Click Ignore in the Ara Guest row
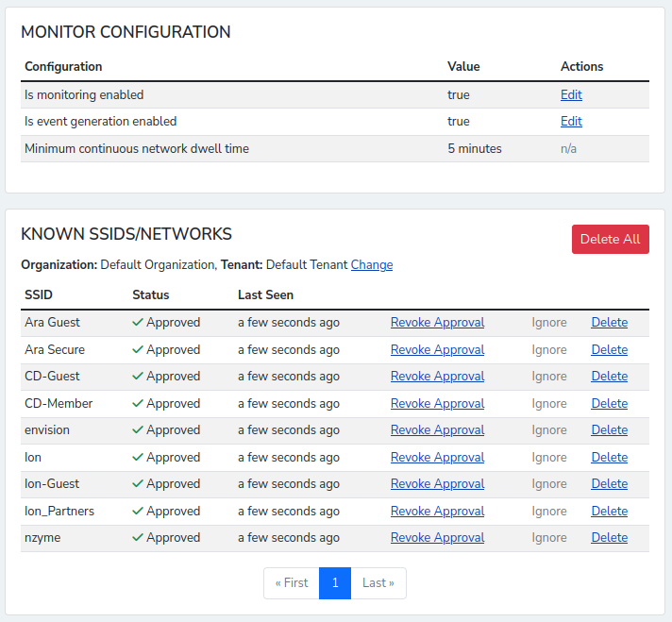 [549, 323]
